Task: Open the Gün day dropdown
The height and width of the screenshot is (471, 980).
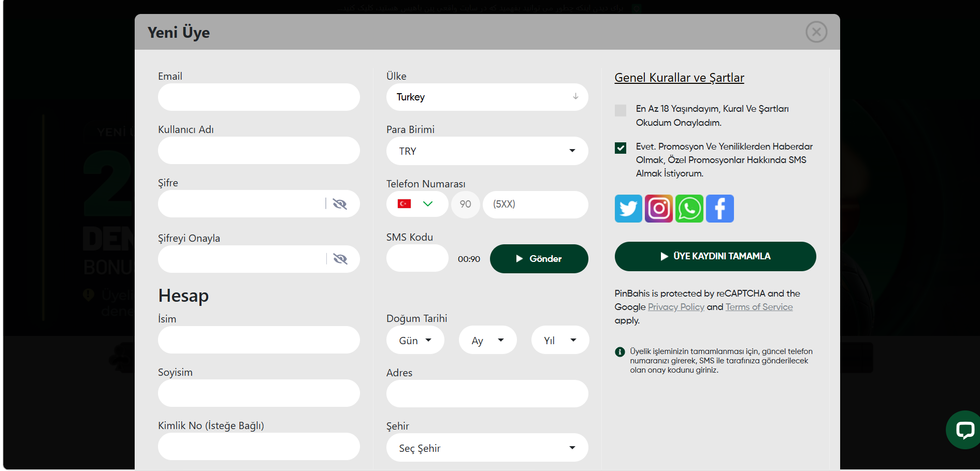Action: click(x=415, y=340)
